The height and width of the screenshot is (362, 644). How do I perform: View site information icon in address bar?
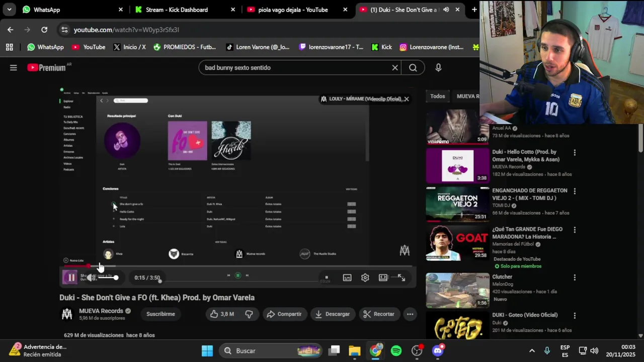(64, 30)
